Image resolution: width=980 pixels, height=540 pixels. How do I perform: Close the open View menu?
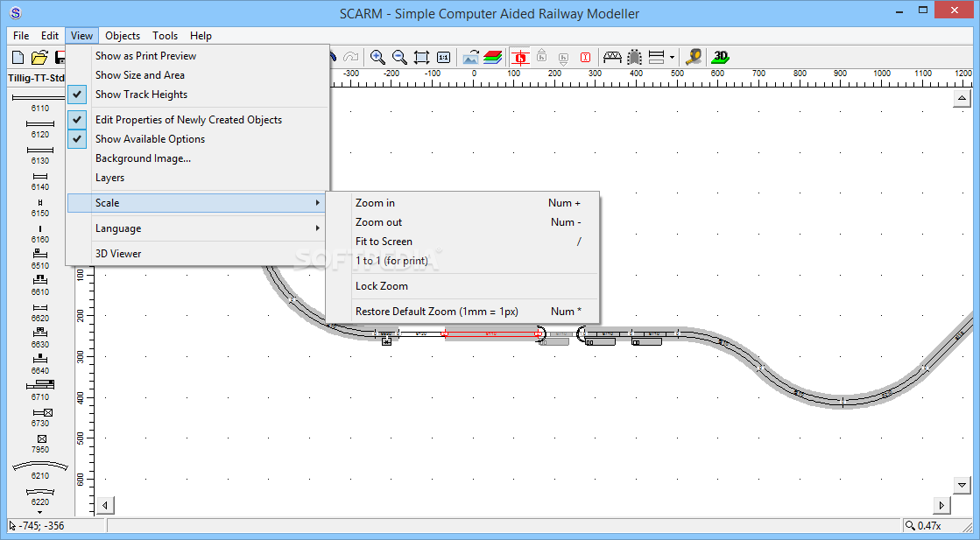pyautogui.click(x=81, y=36)
